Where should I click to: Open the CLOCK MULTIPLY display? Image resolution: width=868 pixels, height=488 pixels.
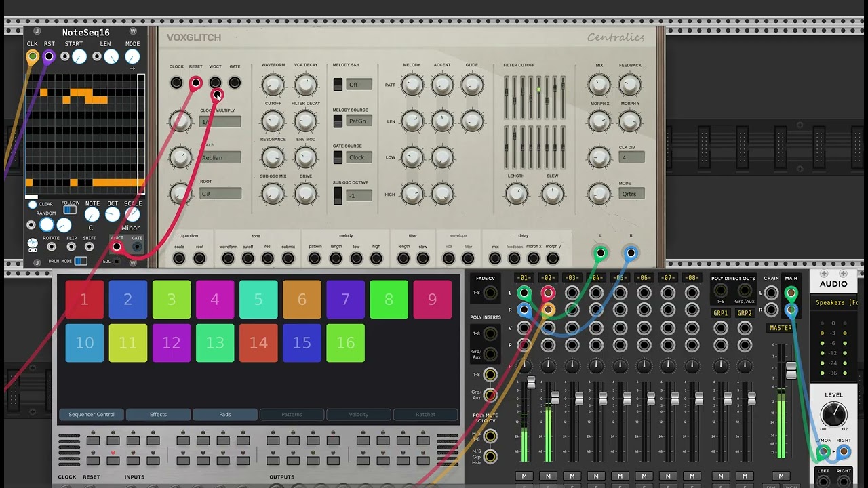[220, 122]
